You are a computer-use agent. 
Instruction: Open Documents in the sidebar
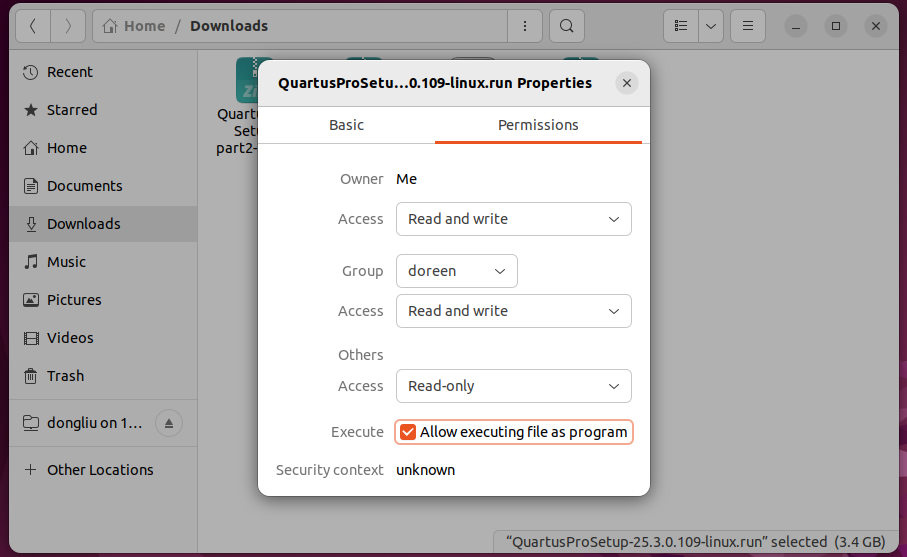[x=103, y=186]
